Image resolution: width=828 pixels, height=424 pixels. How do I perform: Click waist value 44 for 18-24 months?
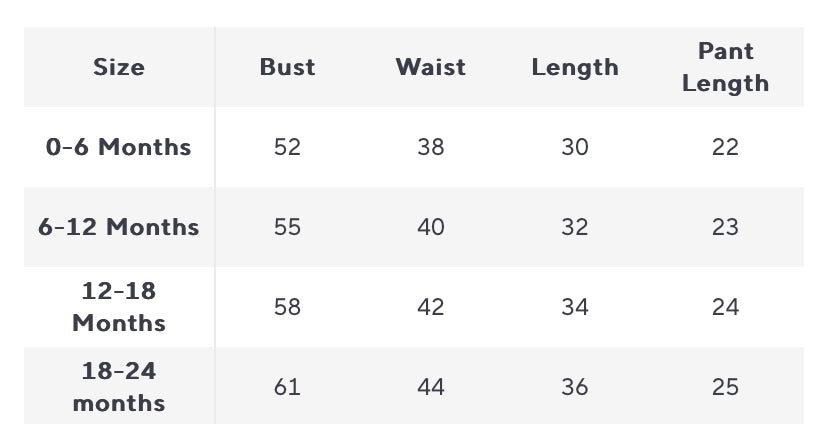pyautogui.click(x=430, y=387)
